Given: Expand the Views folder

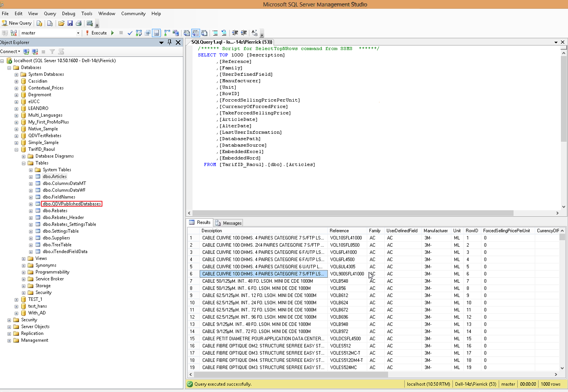Looking at the screenshot, I should [24, 259].
